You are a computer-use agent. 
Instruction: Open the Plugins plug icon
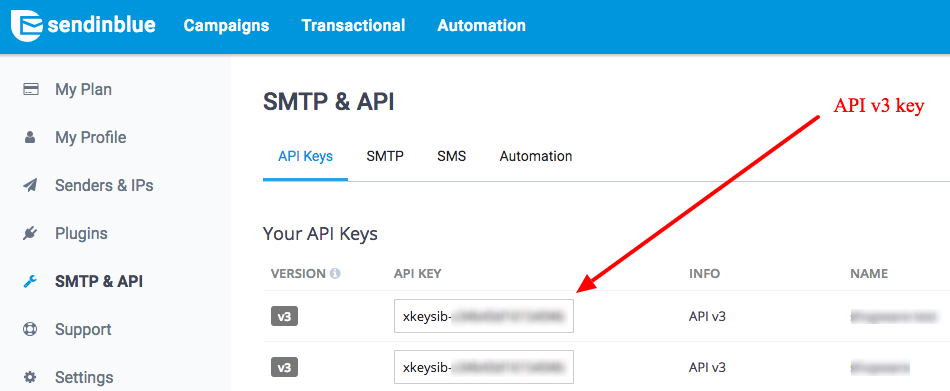click(x=30, y=233)
